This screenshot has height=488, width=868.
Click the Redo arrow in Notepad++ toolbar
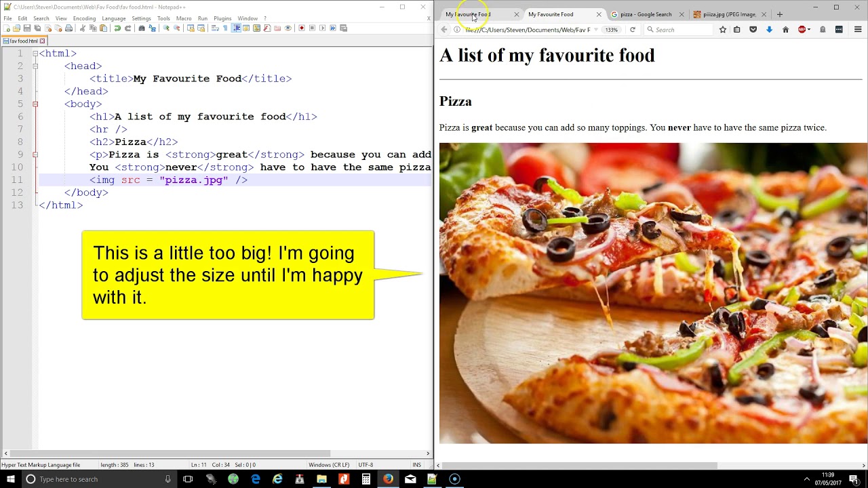coord(127,28)
